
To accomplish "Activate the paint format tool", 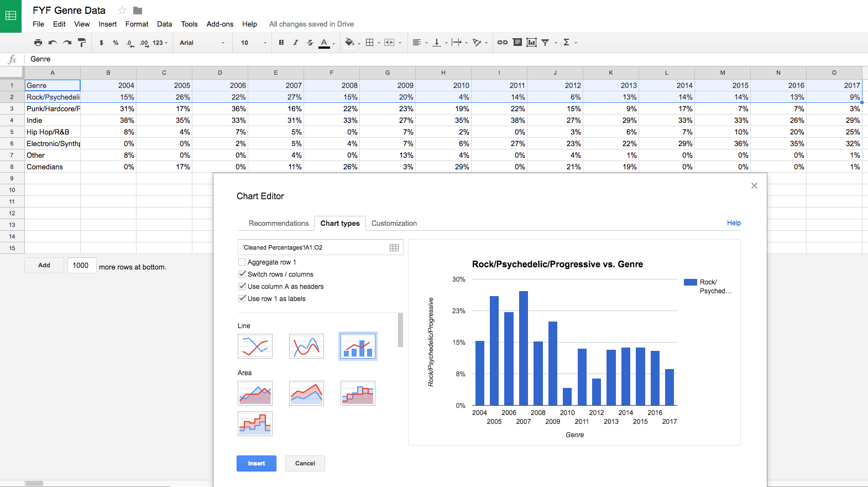I will [x=82, y=43].
